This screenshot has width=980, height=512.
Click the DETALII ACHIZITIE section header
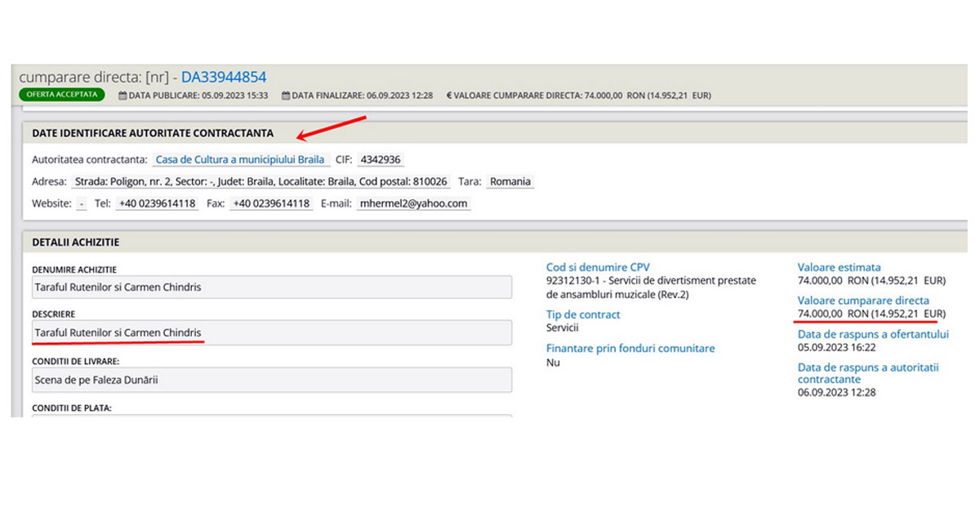[x=76, y=243]
